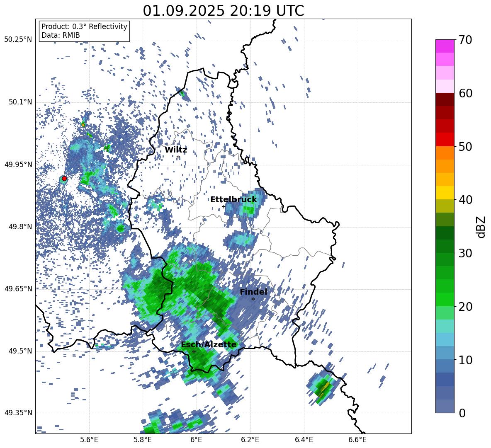The height and width of the screenshot is (448, 491).
Task: Click the yellow colorbar segment at 40
Action: click(445, 193)
